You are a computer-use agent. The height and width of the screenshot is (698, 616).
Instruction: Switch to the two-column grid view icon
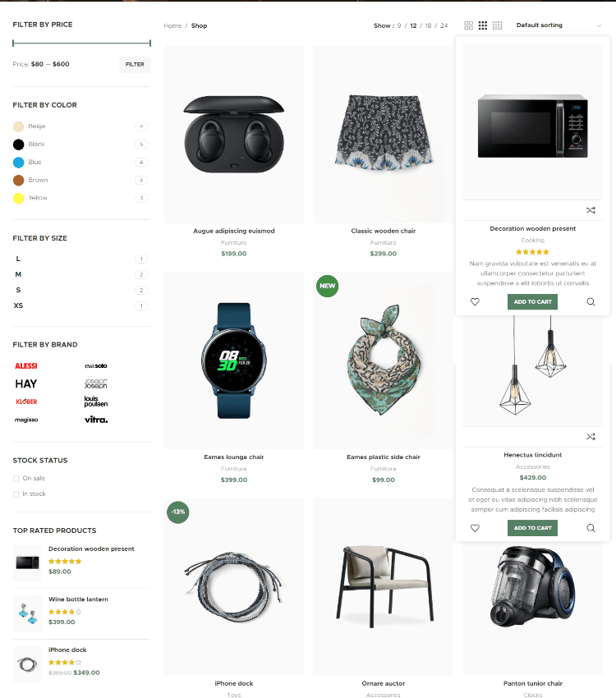click(x=468, y=25)
